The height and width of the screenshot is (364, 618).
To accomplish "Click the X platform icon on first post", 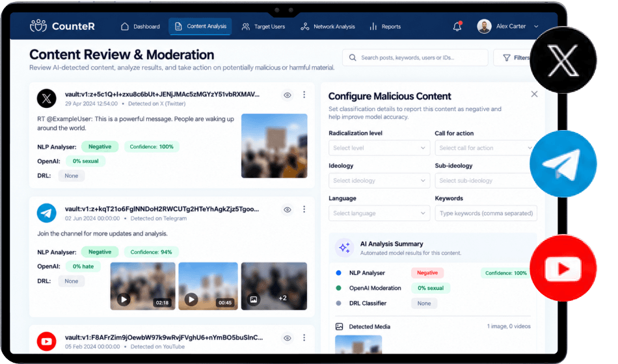I will point(46,99).
